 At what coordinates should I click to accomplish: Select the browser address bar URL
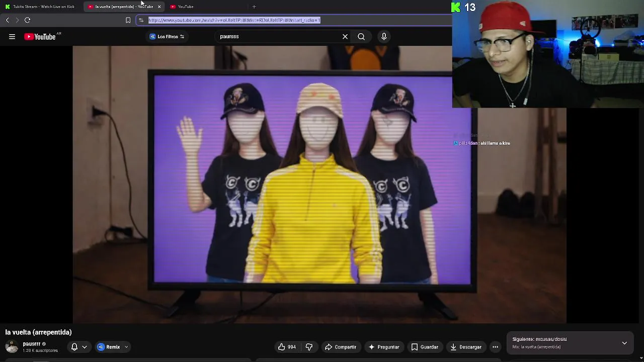click(234, 20)
